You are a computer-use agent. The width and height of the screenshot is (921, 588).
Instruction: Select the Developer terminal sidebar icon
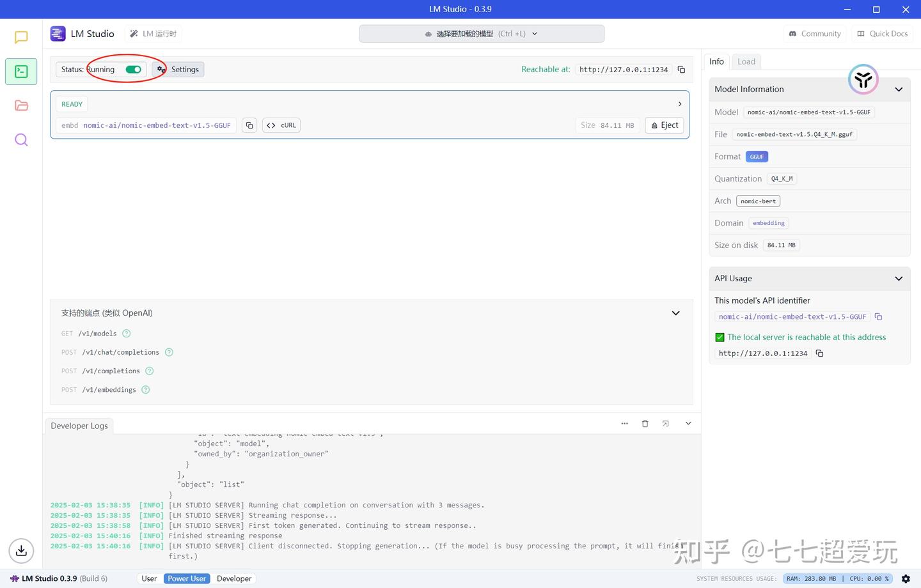point(21,71)
